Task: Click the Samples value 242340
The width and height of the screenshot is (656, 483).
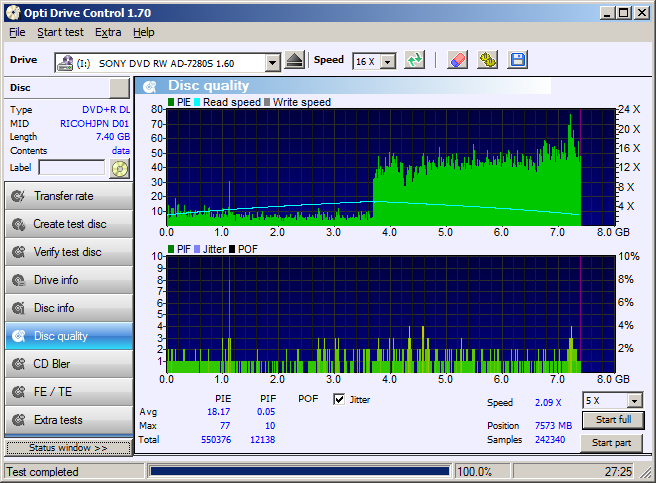Action: tap(550, 439)
